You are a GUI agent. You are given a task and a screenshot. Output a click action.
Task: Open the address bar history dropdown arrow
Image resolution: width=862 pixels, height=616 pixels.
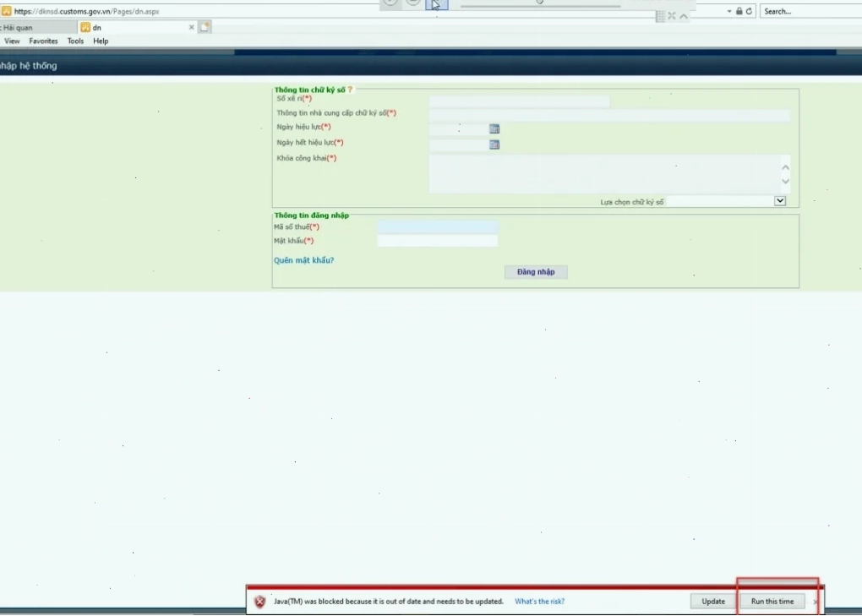click(729, 11)
